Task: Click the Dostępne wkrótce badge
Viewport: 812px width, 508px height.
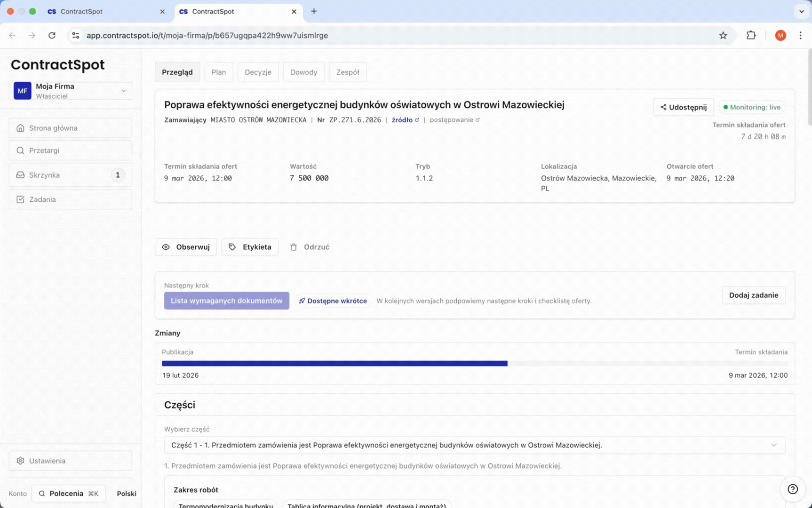Action: pos(333,301)
